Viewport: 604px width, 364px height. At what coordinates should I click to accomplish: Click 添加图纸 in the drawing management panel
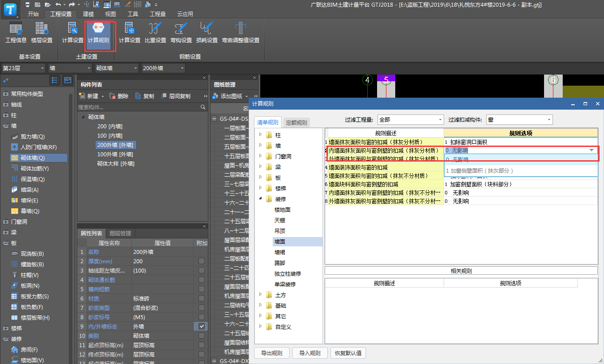click(x=228, y=96)
